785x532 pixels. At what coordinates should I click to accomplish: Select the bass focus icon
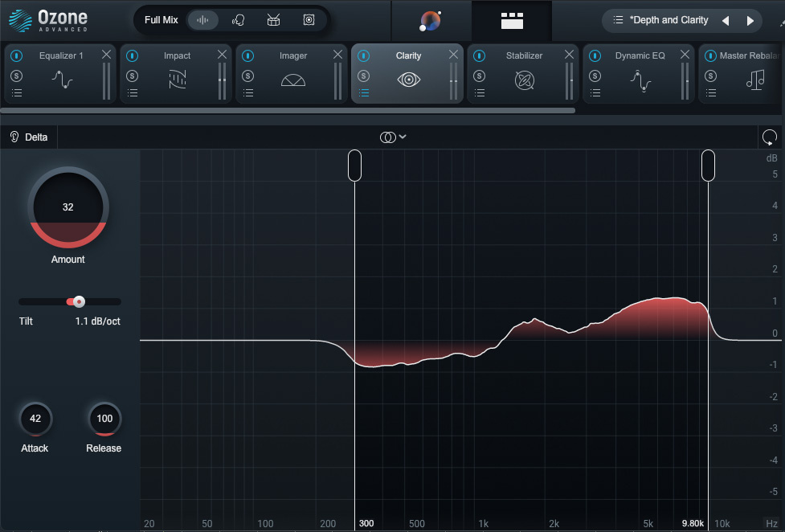pos(309,20)
